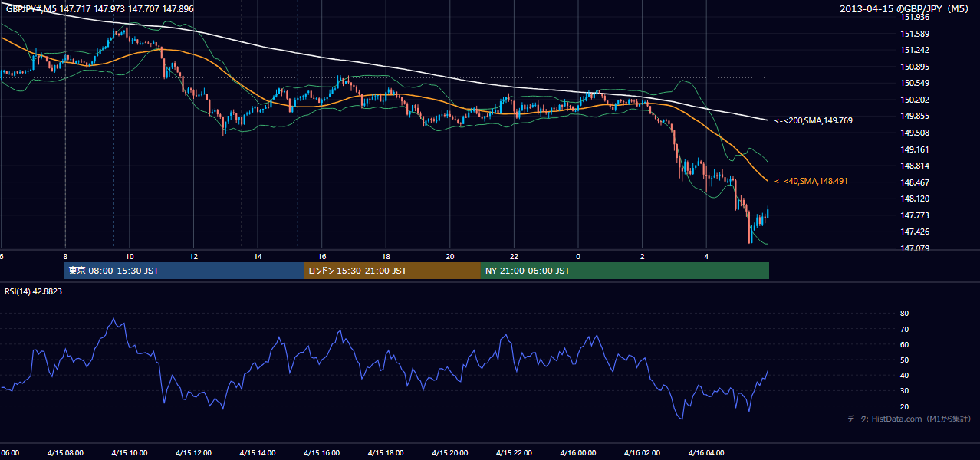Click the 4/16 00:00 time label
The width and height of the screenshot is (980, 460).
click(578, 453)
